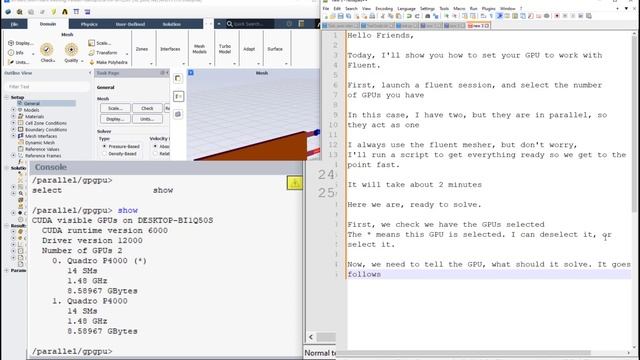This screenshot has height=360, width=640.
Task: Expand the Reference Frames node
Action: click(x=13, y=156)
